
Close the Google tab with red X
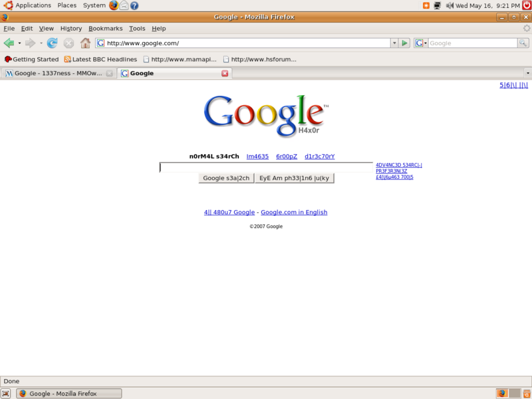[x=225, y=73]
